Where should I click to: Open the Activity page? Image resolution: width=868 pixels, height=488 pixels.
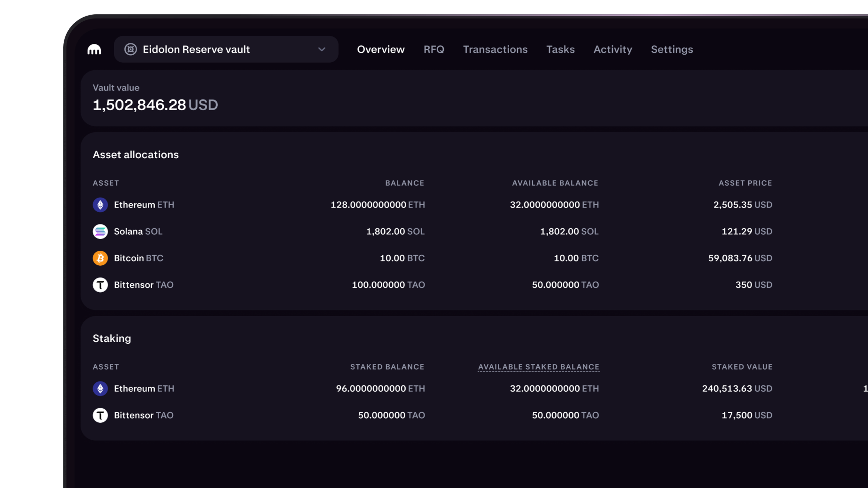coord(613,49)
